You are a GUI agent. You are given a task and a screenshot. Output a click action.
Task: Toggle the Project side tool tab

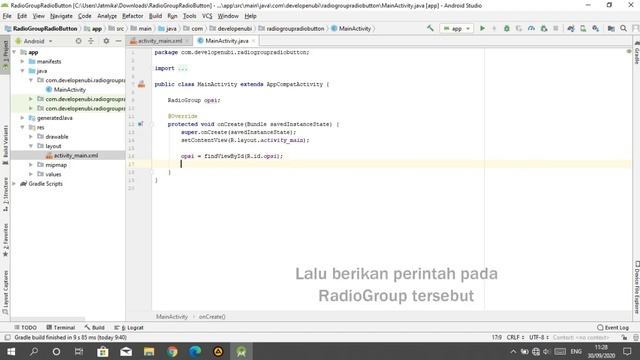point(5,54)
